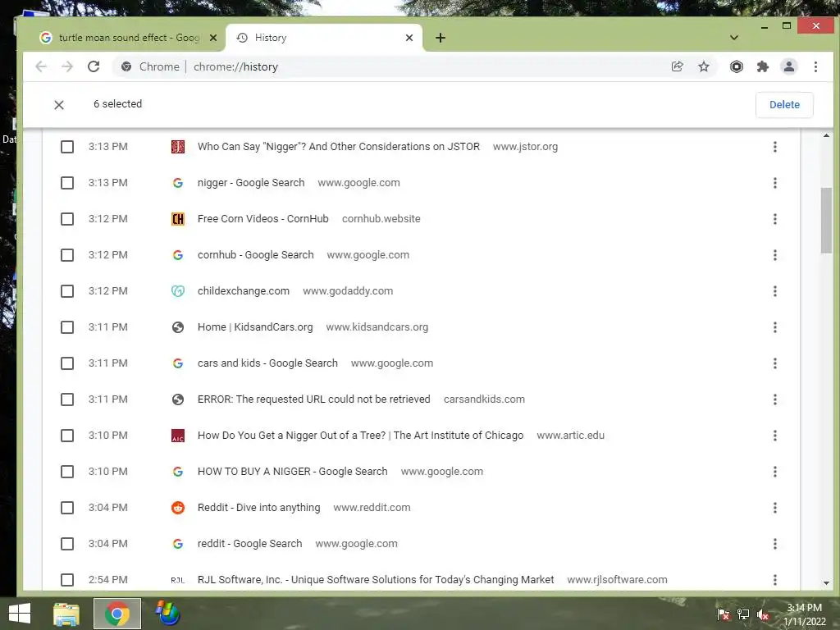Screen dimensions: 840x630
Task: Open the Chrome profile avatar
Action: (x=789, y=66)
